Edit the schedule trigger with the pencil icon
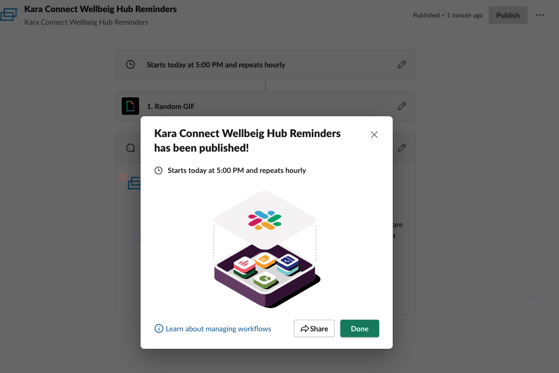 tap(402, 65)
